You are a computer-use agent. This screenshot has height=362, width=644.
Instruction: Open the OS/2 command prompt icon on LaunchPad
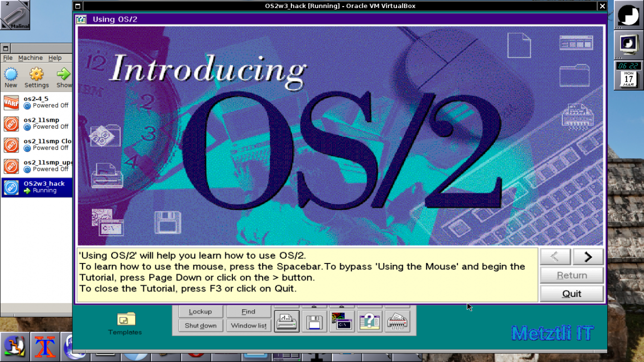point(342,321)
